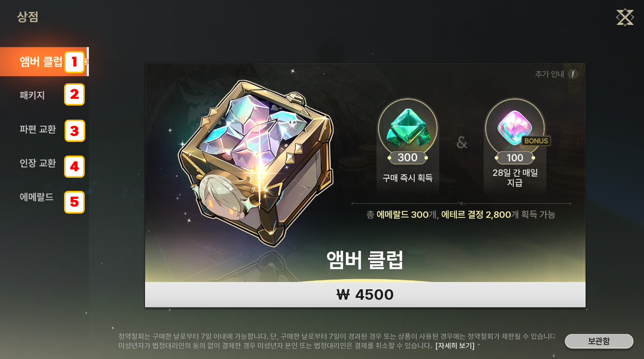Close the shop with the X icon

(625, 17)
